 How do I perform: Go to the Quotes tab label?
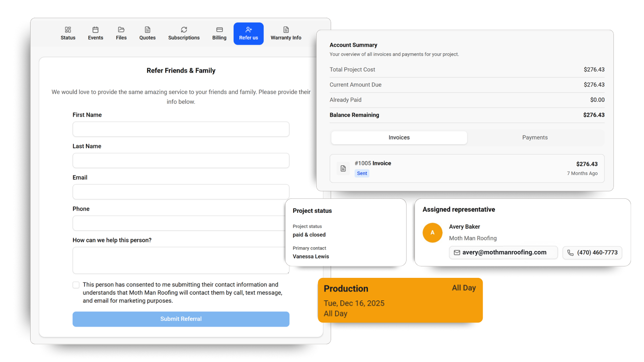point(147,38)
